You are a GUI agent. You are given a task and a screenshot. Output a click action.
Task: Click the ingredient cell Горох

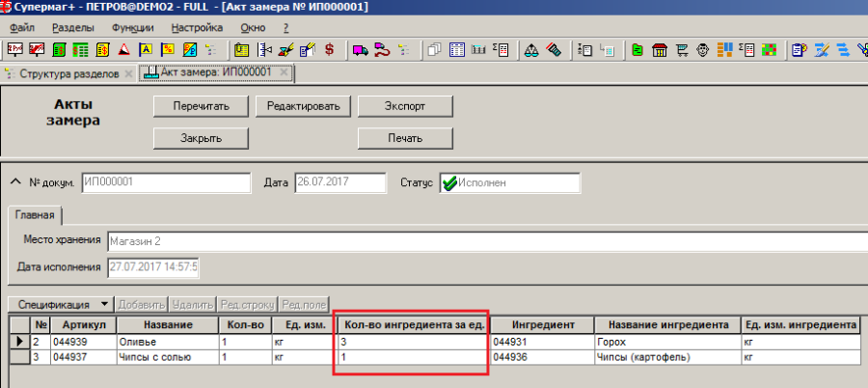pyautogui.click(x=667, y=342)
